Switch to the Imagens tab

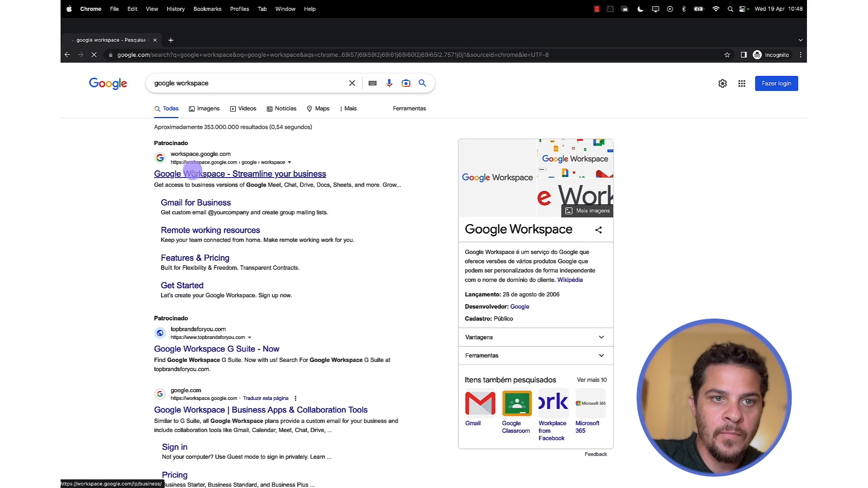(x=204, y=108)
